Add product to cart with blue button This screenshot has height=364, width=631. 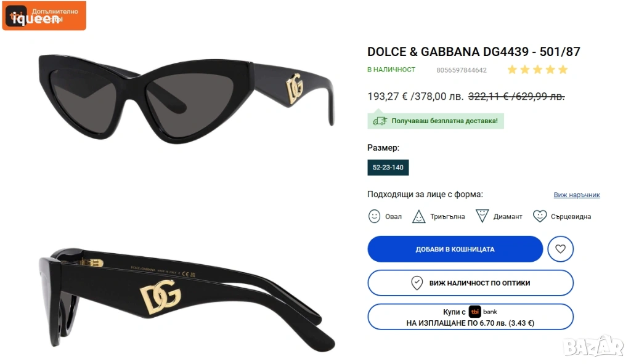point(455,249)
